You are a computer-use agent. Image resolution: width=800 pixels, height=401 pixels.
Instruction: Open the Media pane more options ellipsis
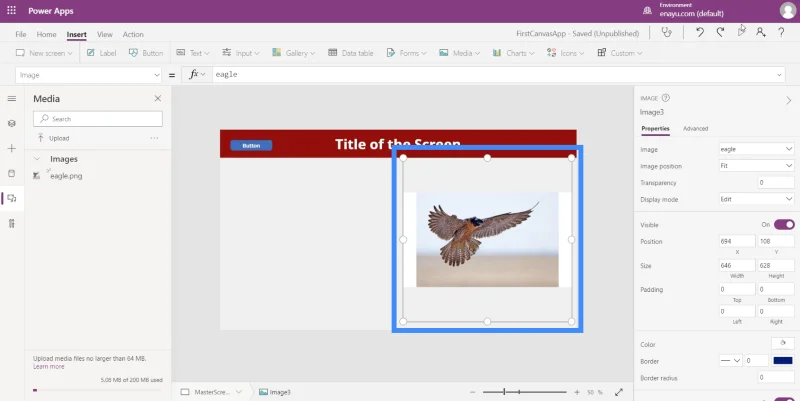154,138
